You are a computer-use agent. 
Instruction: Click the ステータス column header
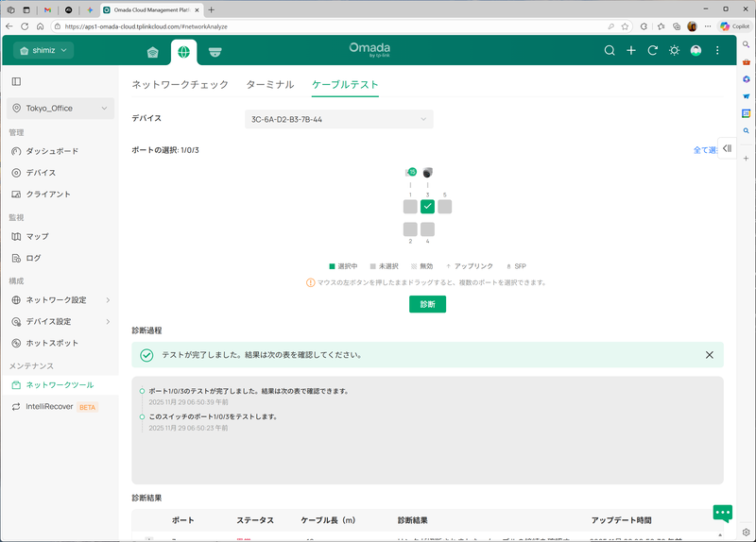255,520
